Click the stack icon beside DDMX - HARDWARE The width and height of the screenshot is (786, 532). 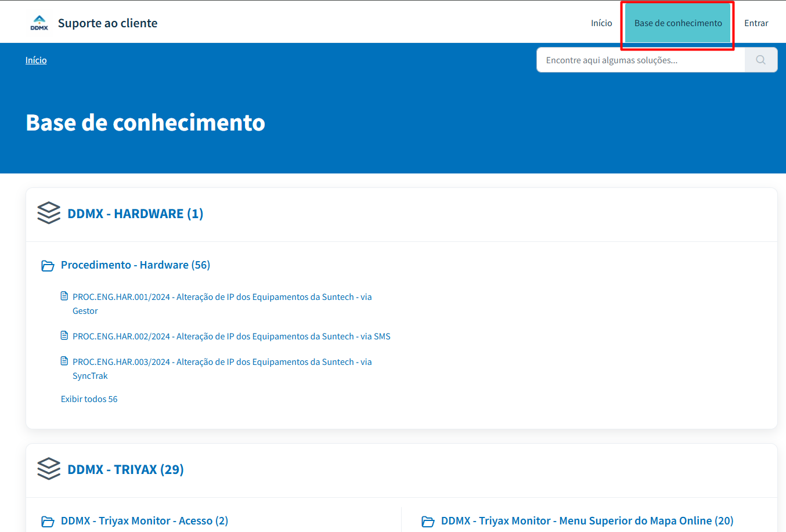pos(49,213)
